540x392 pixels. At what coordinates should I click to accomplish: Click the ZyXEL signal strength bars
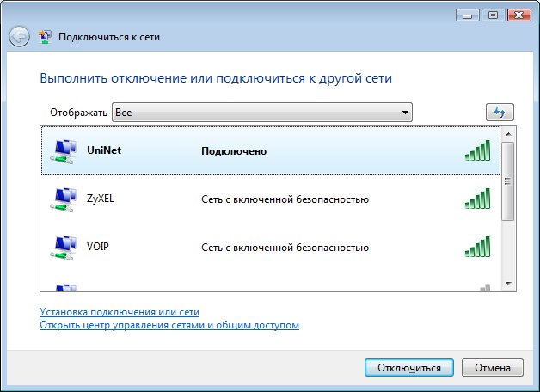pyautogui.click(x=477, y=199)
